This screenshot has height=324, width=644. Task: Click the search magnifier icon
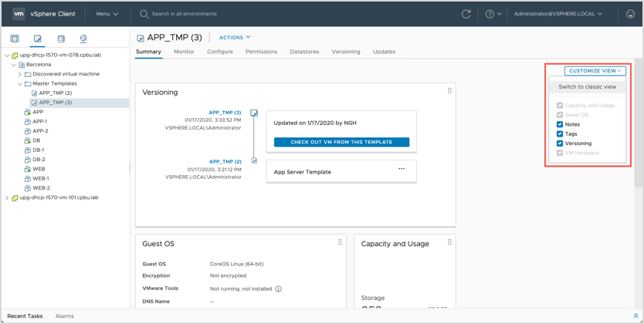[144, 14]
